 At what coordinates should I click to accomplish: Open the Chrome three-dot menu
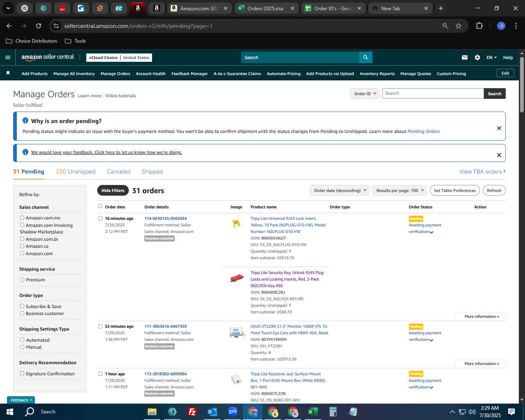515,26
